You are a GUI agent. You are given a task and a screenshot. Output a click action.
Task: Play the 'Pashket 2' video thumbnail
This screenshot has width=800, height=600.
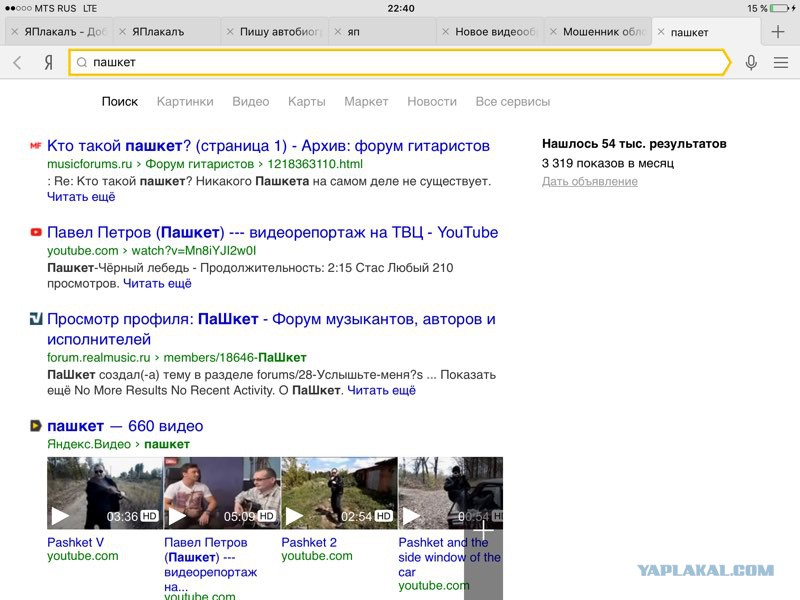(x=339, y=493)
